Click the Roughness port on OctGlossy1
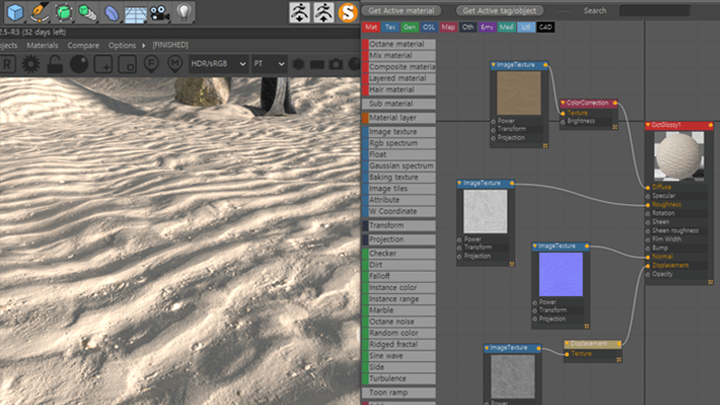 click(x=648, y=205)
